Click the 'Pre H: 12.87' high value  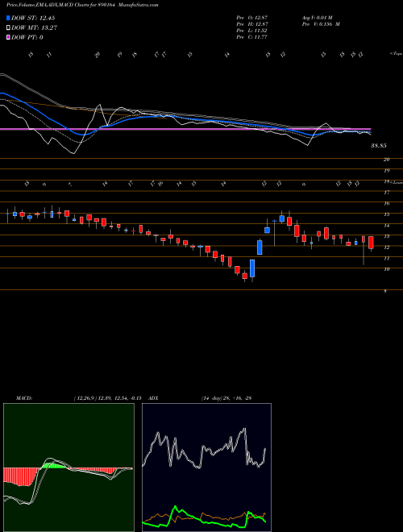point(252,24)
